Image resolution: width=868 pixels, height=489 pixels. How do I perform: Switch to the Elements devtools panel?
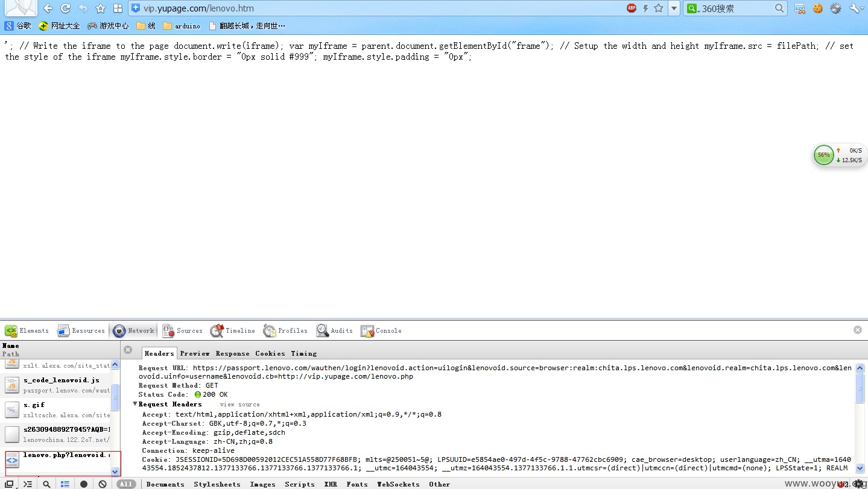click(x=27, y=330)
